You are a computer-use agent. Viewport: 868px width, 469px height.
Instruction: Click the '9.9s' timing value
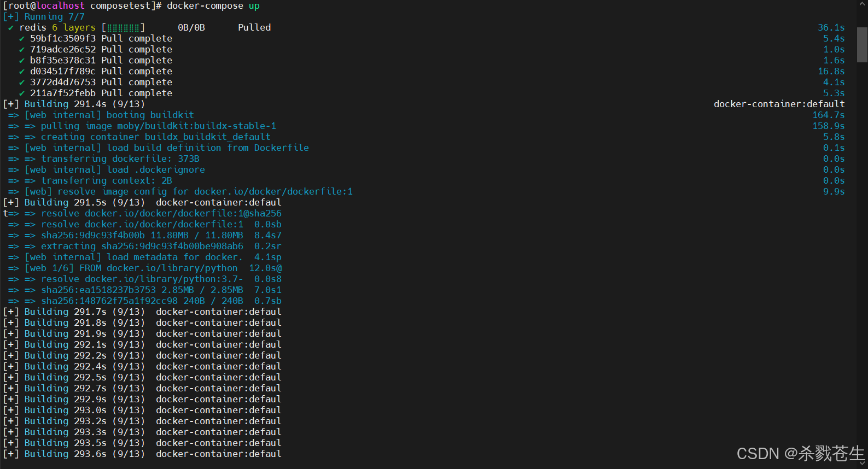(834, 191)
